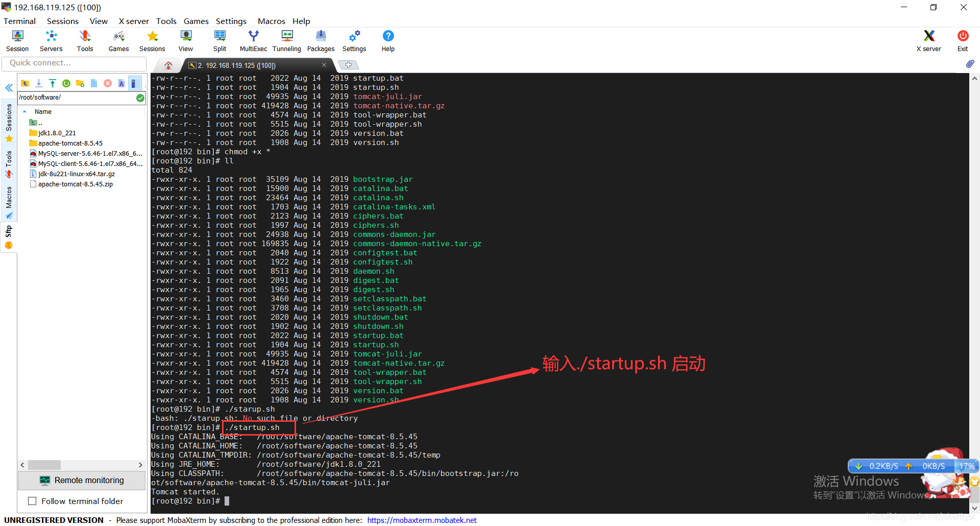980x526 pixels.
Task: Select the jdk1.8.0_221 folder
Action: pos(53,133)
